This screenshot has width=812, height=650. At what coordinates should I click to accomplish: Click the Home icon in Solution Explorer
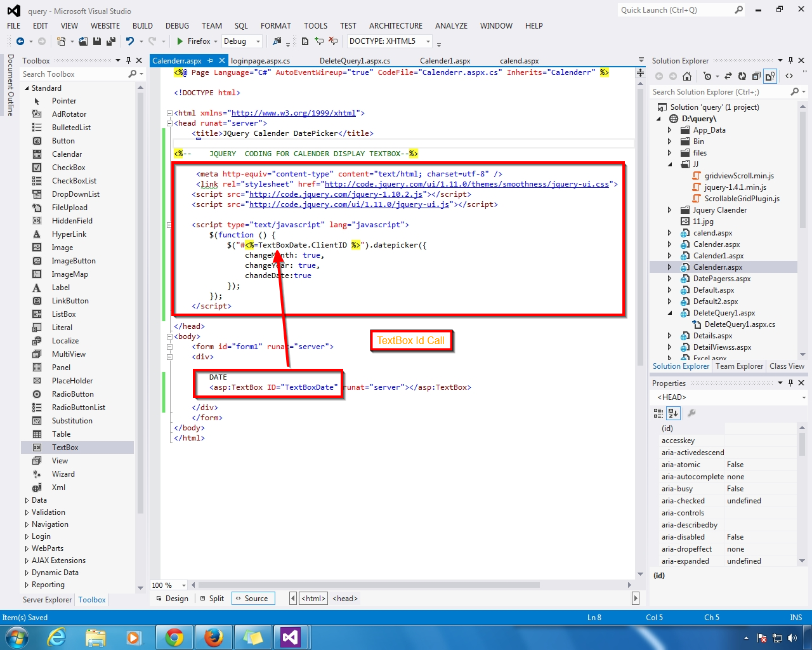click(687, 76)
